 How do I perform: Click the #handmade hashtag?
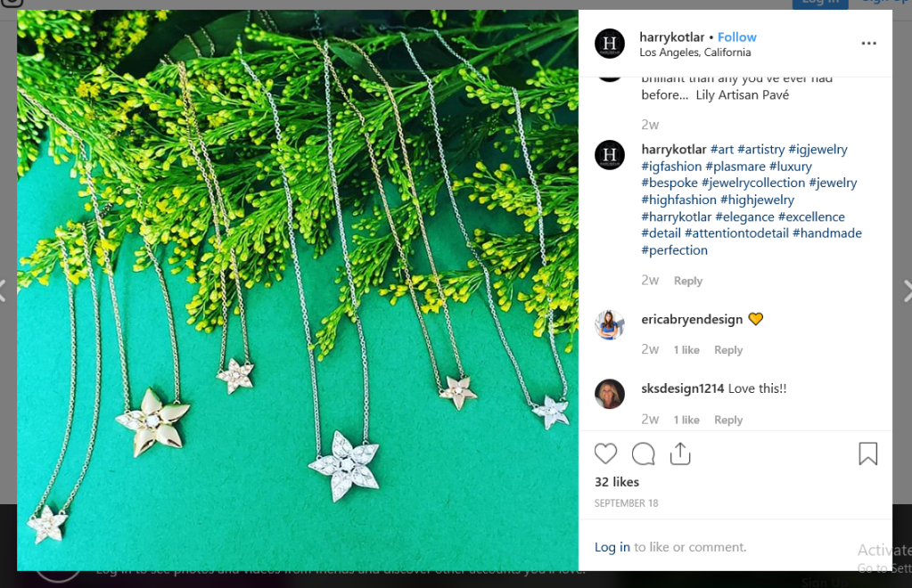pos(826,233)
